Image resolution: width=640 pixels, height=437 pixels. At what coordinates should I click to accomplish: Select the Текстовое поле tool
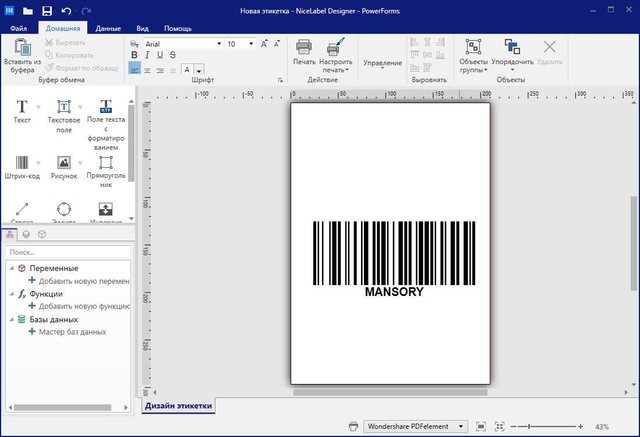tap(63, 109)
